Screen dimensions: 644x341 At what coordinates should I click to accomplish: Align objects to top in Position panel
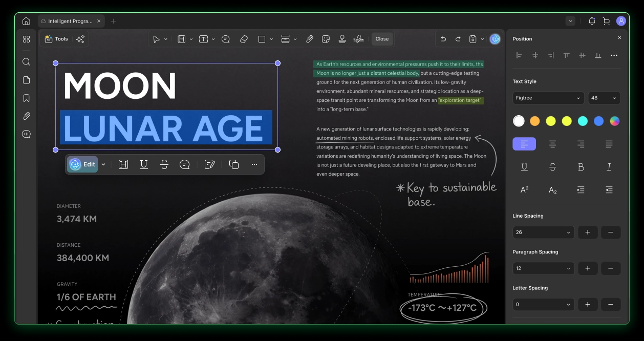pyautogui.click(x=567, y=55)
